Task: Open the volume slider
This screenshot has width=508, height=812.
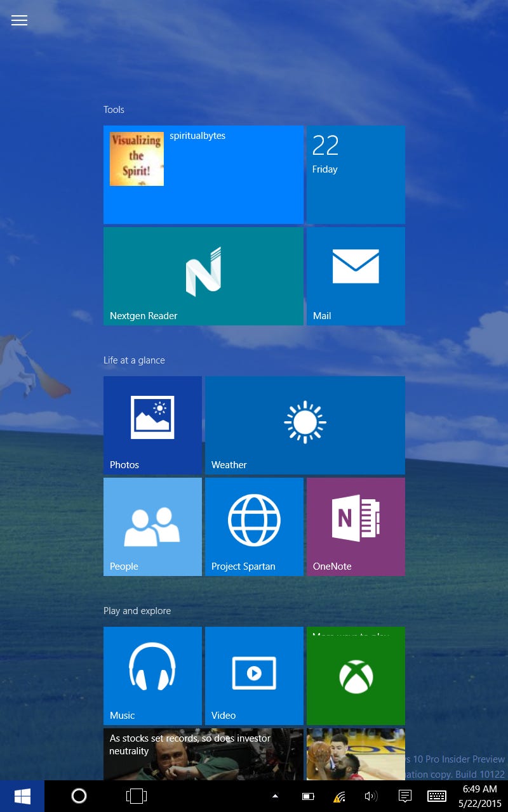Action: [x=371, y=796]
